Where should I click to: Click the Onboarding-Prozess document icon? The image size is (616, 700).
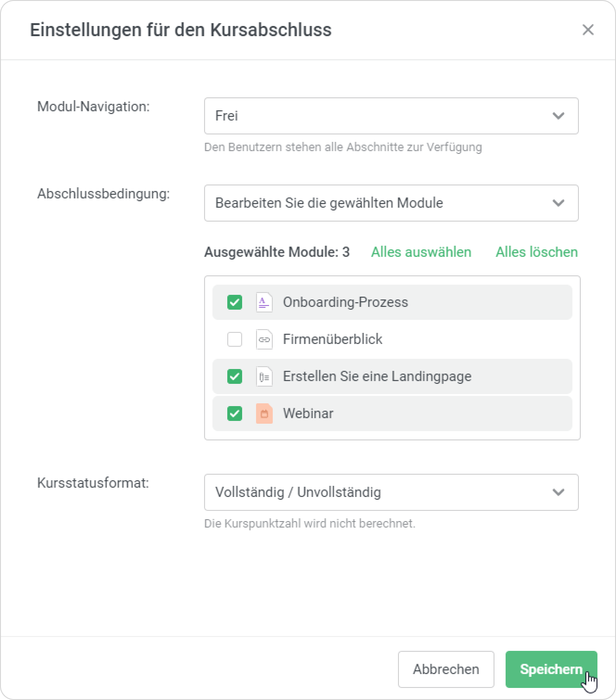tap(264, 302)
